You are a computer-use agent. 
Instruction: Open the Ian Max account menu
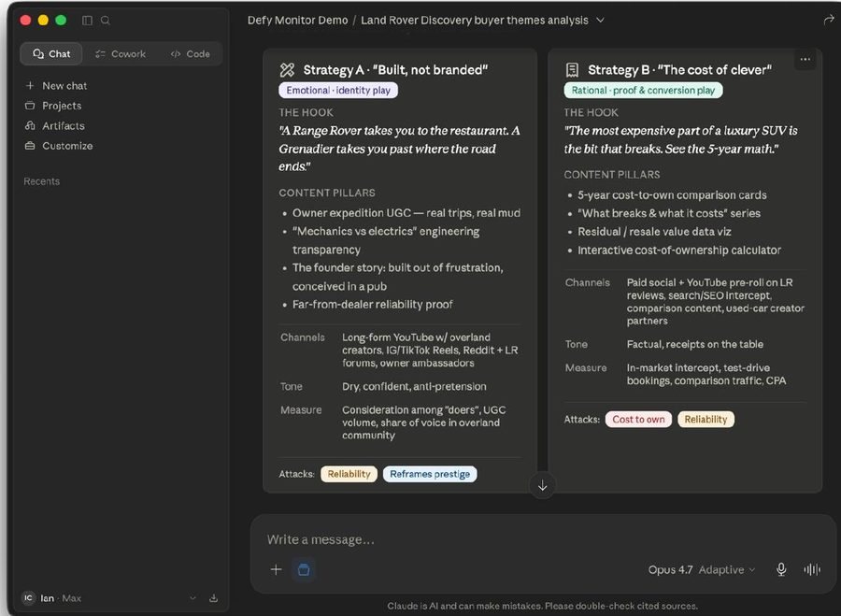coord(110,597)
